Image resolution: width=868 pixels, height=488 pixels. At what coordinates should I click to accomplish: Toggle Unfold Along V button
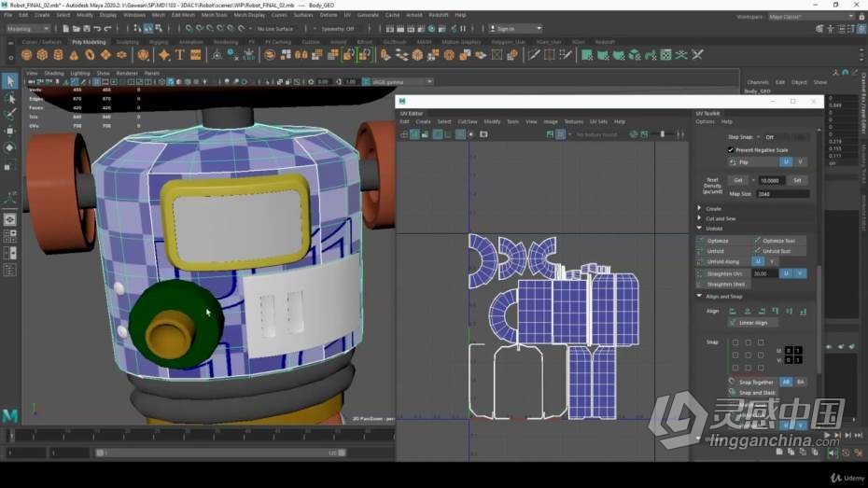771,261
